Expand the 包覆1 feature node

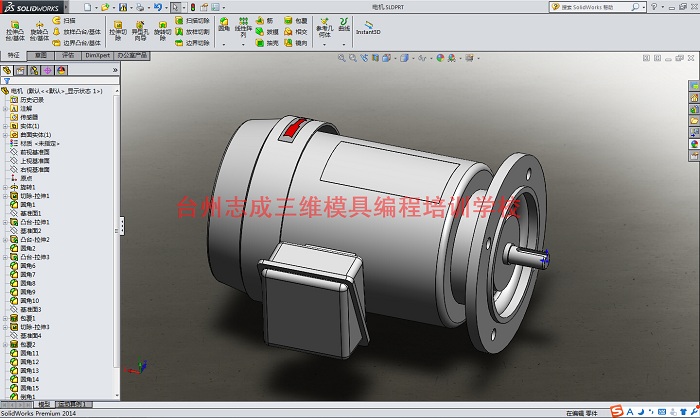point(5,318)
